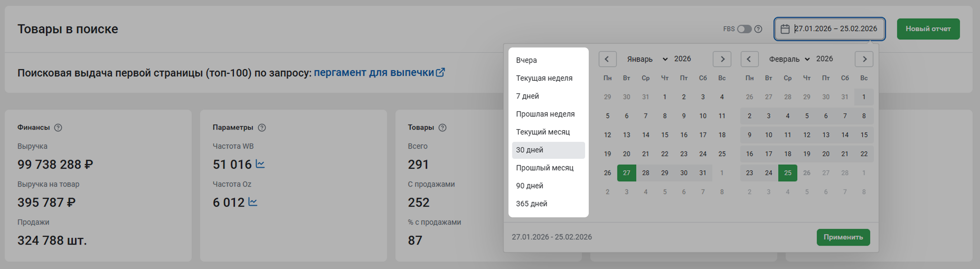Click the Применить button
The height and width of the screenshot is (269, 980).
(843, 237)
